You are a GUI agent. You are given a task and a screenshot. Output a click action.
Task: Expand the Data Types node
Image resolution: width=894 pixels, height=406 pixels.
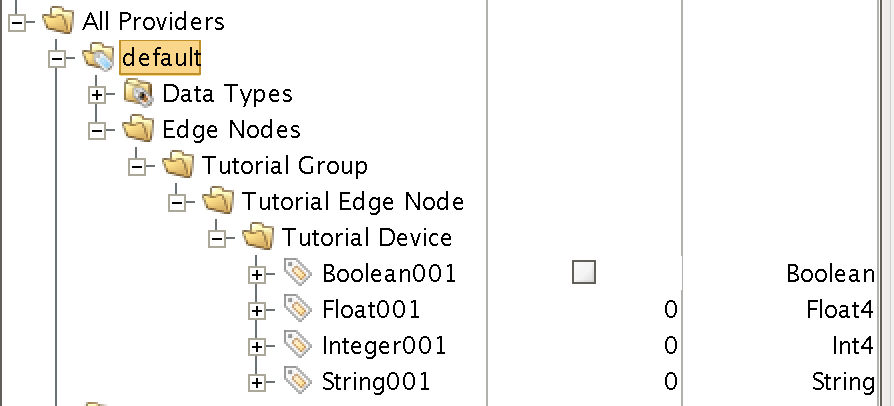97,95
